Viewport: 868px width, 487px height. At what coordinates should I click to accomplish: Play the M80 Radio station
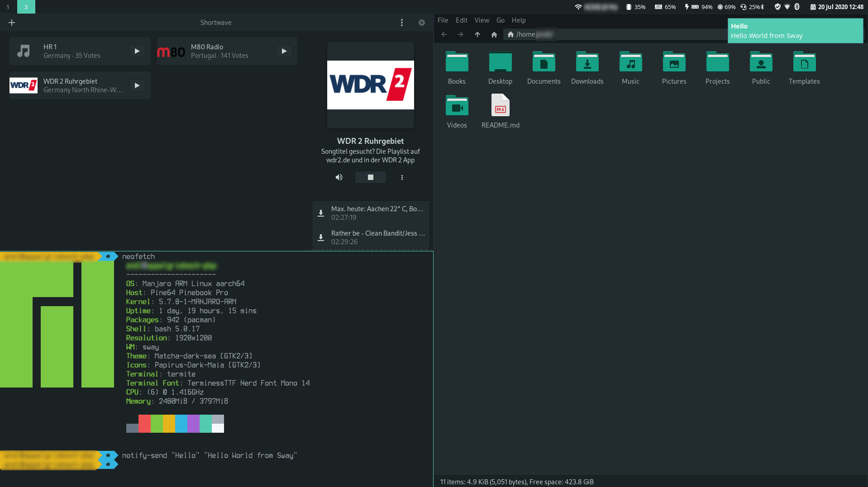pos(284,51)
